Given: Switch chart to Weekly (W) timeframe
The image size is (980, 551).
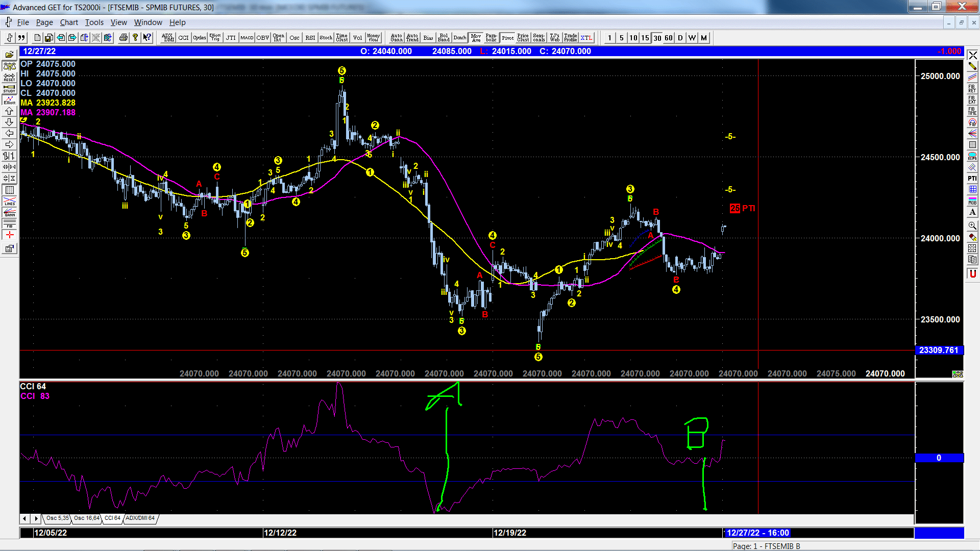Looking at the screenshot, I should pyautogui.click(x=692, y=38).
